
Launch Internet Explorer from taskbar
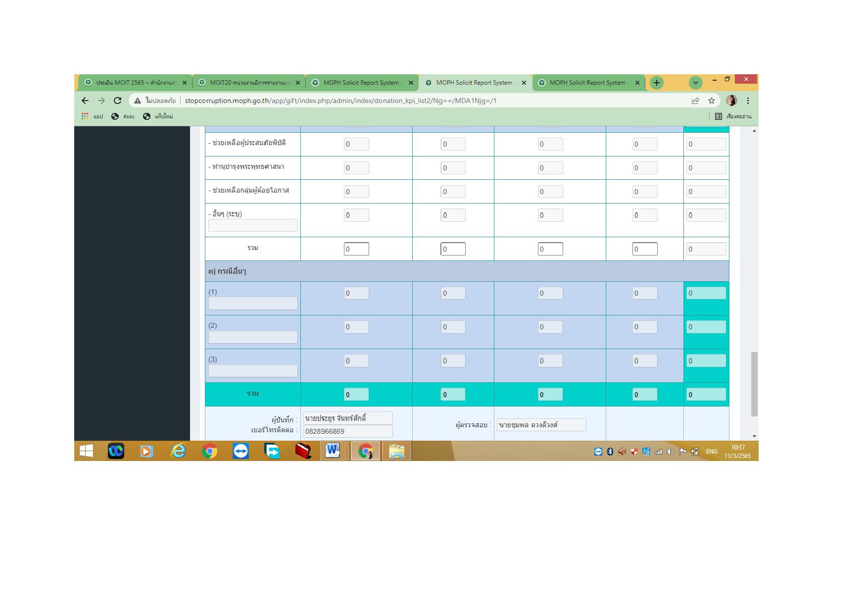[x=178, y=451]
